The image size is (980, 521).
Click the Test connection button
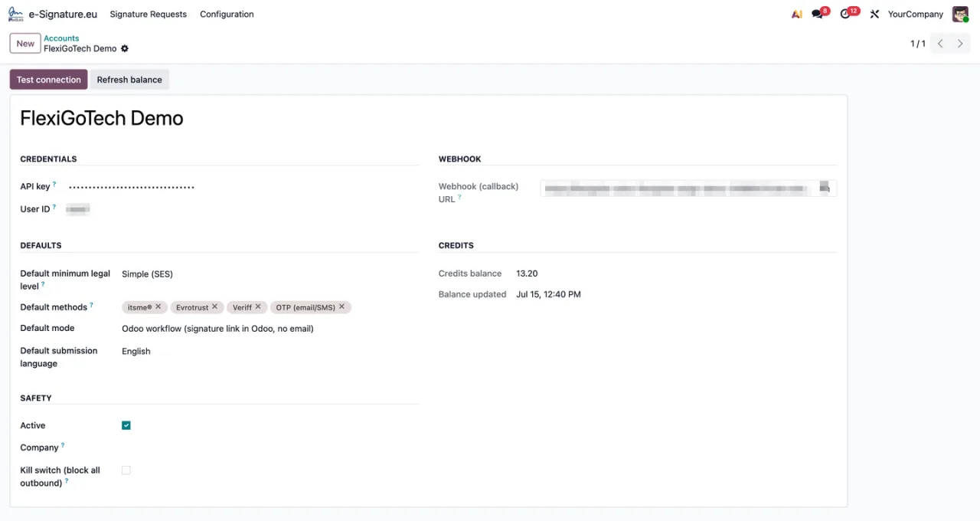(x=49, y=80)
